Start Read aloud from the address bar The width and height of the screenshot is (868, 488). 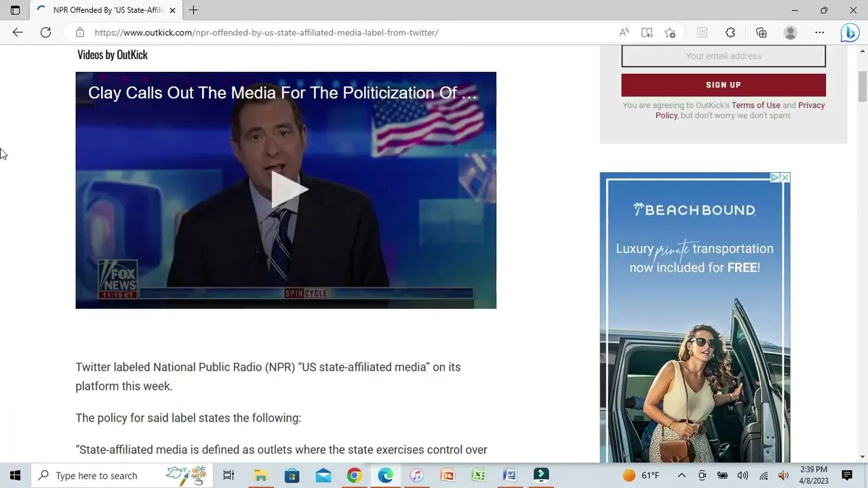[624, 33]
